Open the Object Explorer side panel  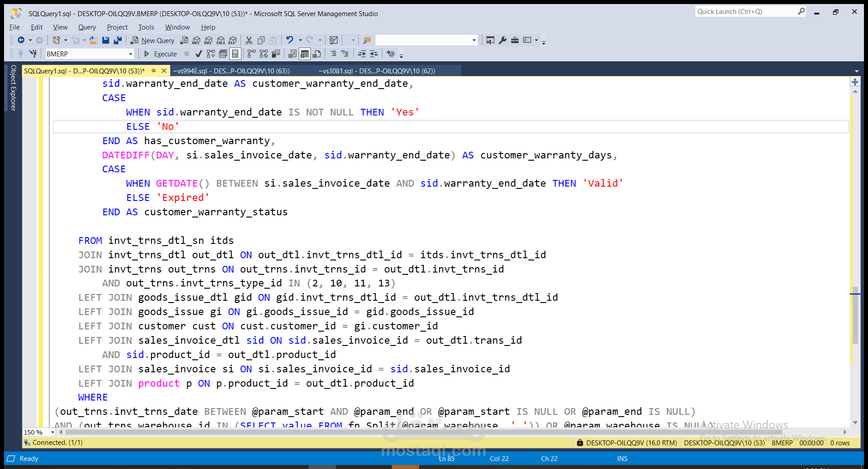[13, 88]
